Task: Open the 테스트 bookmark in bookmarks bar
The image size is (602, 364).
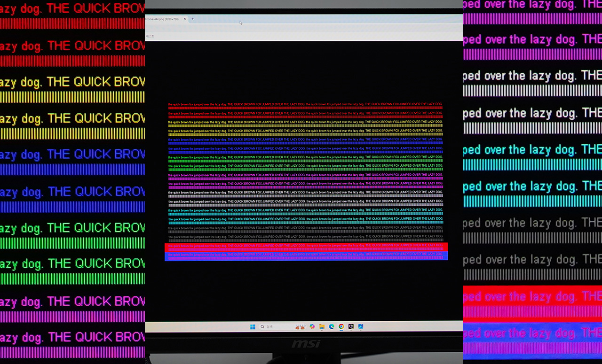Action: pyautogui.click(x=150, y=36)
